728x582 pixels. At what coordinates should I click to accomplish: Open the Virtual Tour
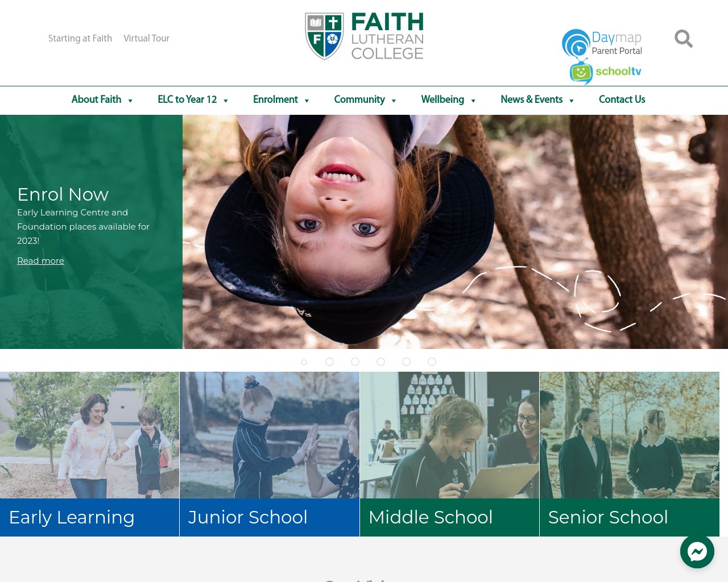(146, 39)
